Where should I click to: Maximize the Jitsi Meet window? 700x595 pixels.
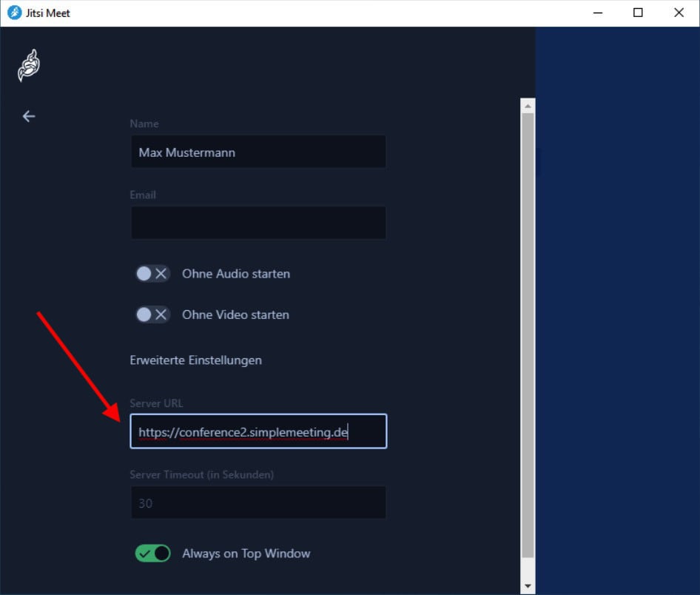[x=638, y=13]
